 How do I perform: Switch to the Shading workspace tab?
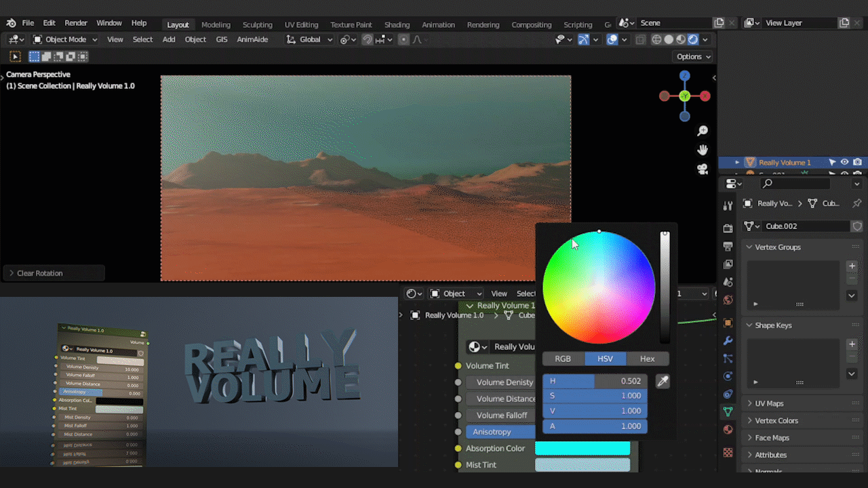pyautogui.click(x=397, y=24)
